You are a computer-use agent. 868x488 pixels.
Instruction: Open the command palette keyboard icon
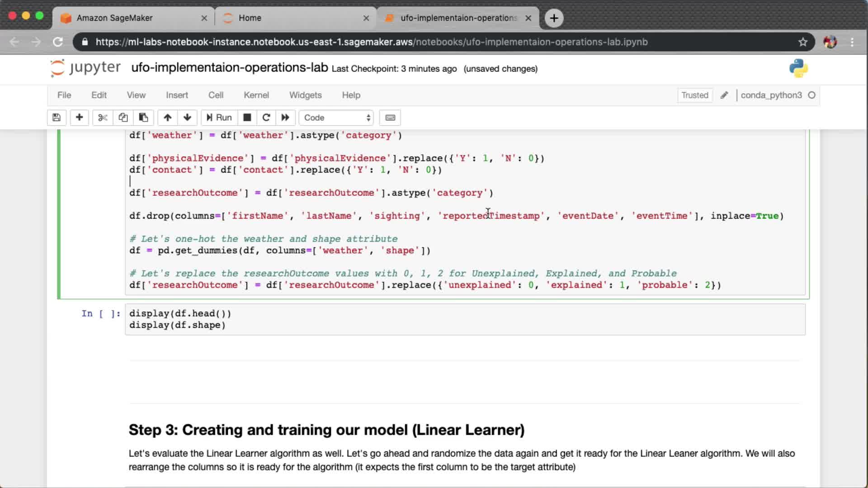point(390,117)
